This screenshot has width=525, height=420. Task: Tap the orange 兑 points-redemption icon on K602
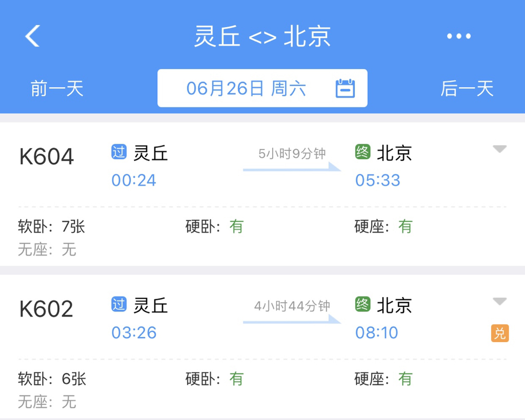point(499,332)
